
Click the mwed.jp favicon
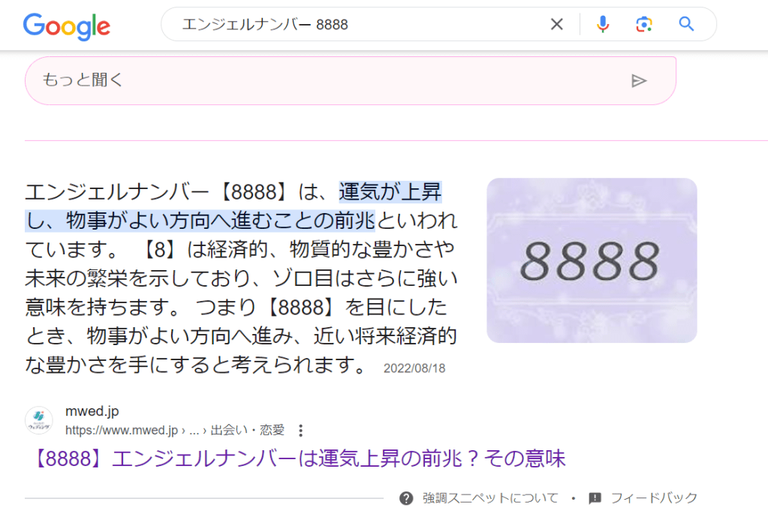pos(39,421)
